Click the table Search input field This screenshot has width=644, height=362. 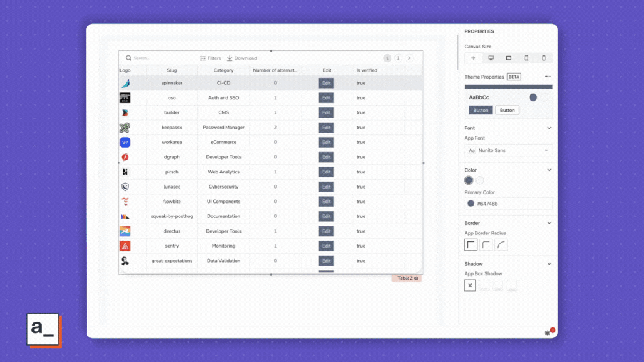pyautogui.click(x=157, y=58)
